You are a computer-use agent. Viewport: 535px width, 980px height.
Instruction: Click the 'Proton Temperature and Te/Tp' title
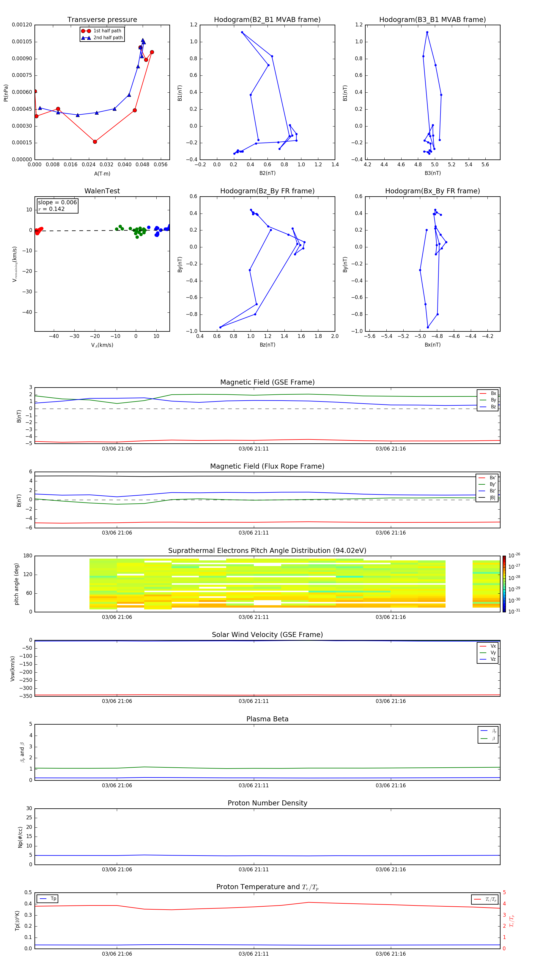pyautogui.click(x=267, y=887)
